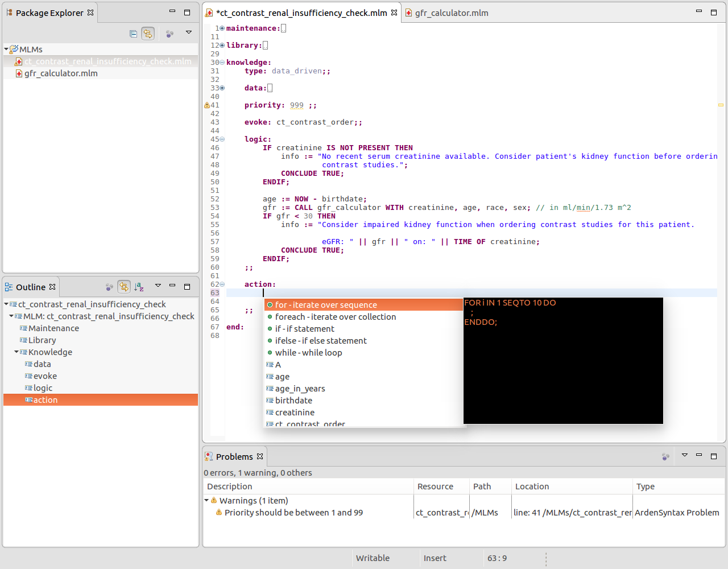
Task: Close the Problems view tab
Action: point(260,456)
